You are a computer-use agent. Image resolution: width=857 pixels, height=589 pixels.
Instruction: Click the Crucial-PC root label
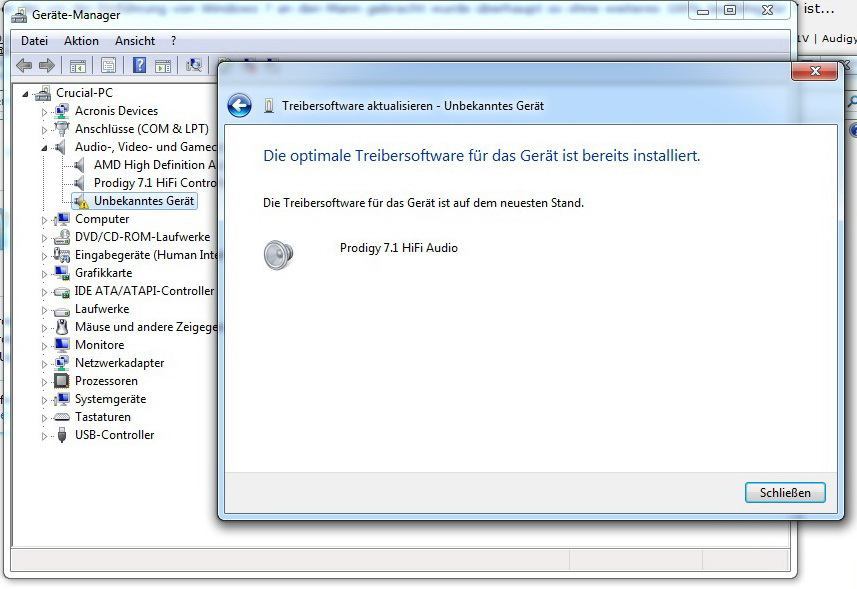click(x=84, y=93)
